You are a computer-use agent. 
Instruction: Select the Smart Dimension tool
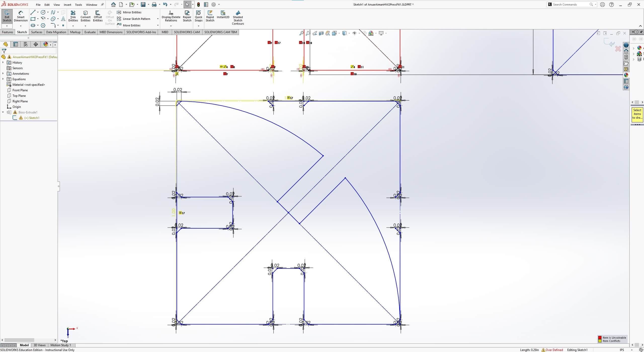[21, 16]
